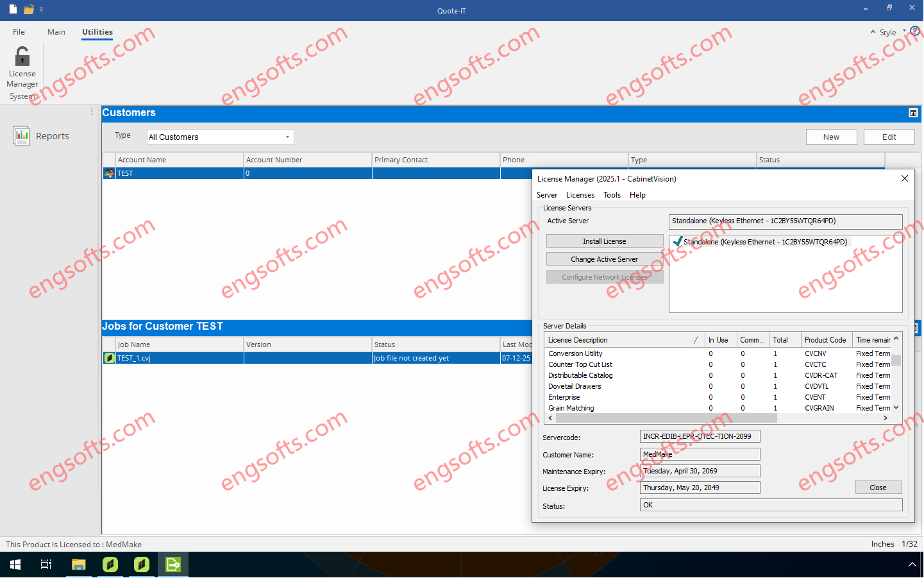924x578 pixels.
Task: Click the Inches units status bar entry
Action: point(882,544)
